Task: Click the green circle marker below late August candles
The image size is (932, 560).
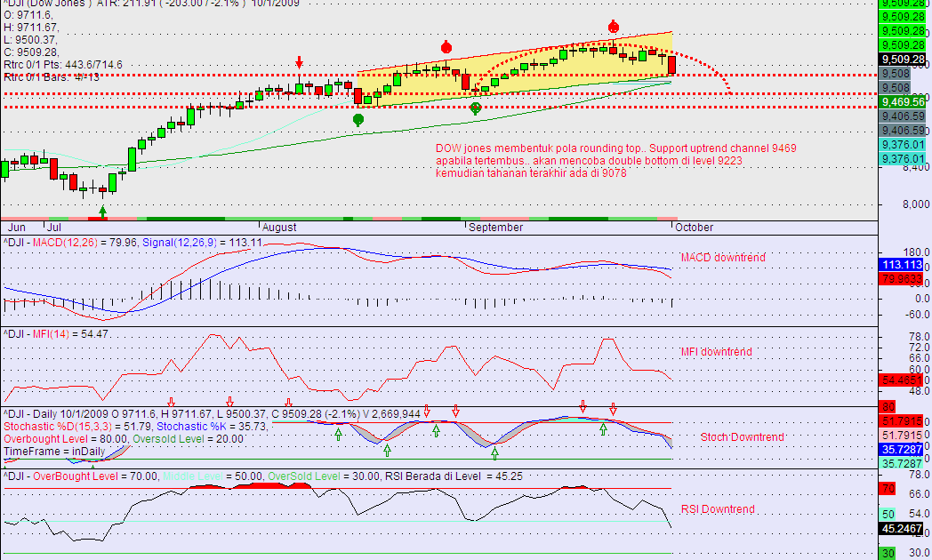Action: [x=358, y=120]
